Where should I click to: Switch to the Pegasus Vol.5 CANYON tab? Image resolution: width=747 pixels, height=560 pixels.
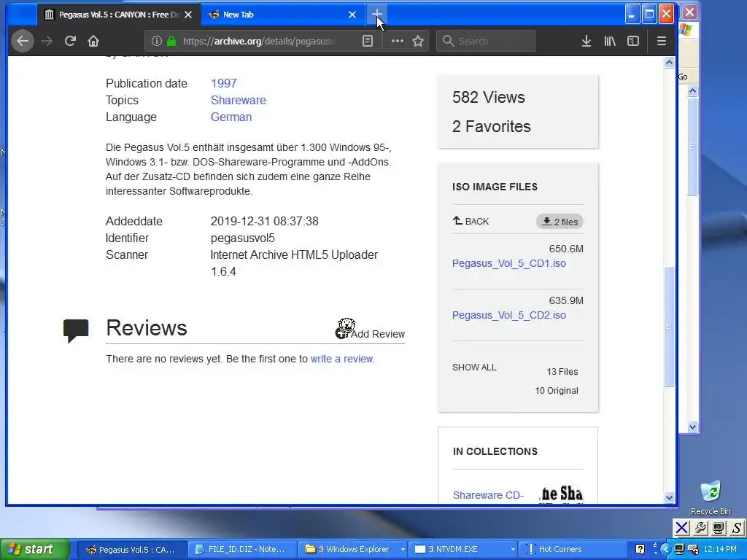click(118, 15)
